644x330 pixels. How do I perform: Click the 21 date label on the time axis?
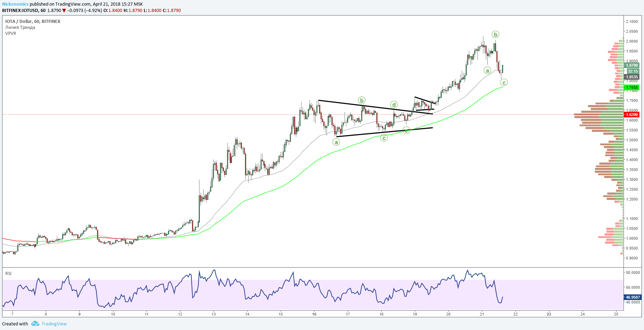(x=482, y=314)
